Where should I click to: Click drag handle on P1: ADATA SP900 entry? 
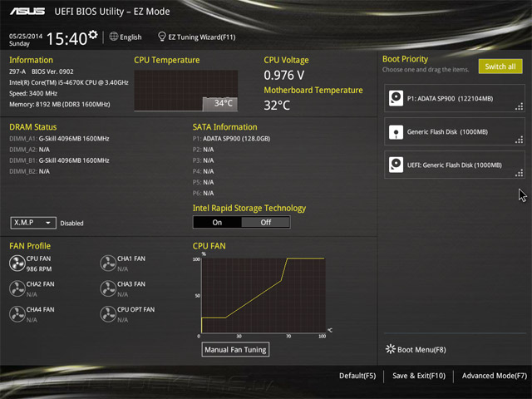click(519, 107)
